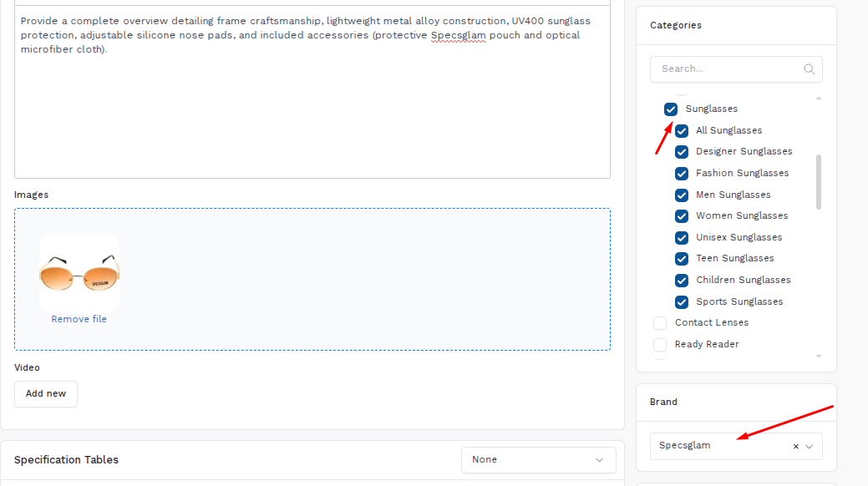Screen dimensions: 868x486
Task: Remove the uploaded sunglasses image file
Action: [79, 319]
